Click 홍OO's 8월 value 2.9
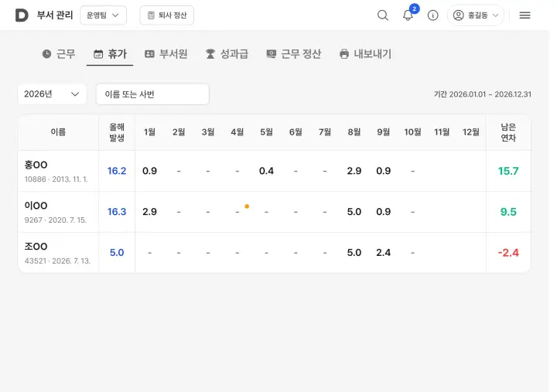Screen dimensions: 557x392 pos(354,171)
